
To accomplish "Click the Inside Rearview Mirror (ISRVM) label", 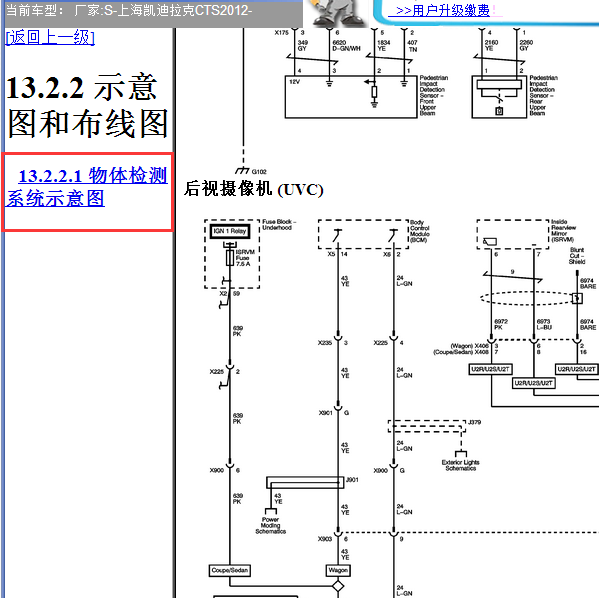I will coord(563,230).
